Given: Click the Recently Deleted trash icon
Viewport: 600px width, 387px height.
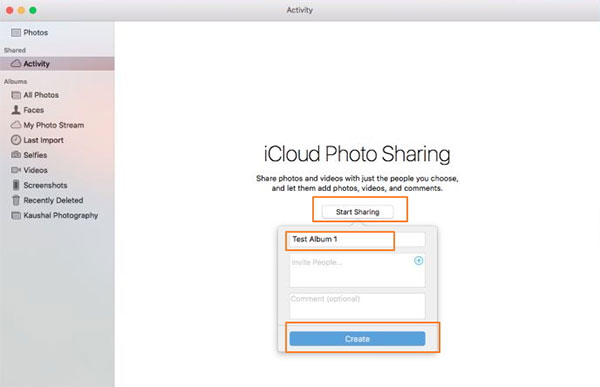Looking at the screenshot, I should pos(16,200).
